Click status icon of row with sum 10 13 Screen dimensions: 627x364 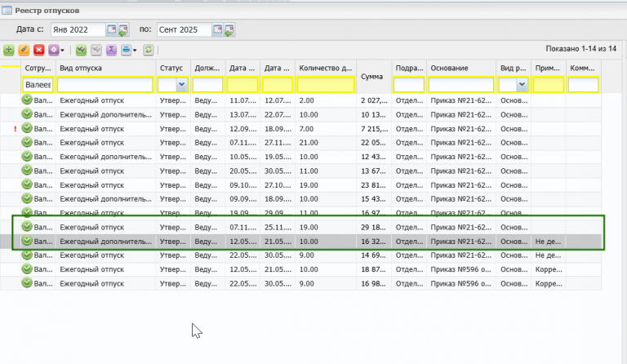tap(27, 114)
